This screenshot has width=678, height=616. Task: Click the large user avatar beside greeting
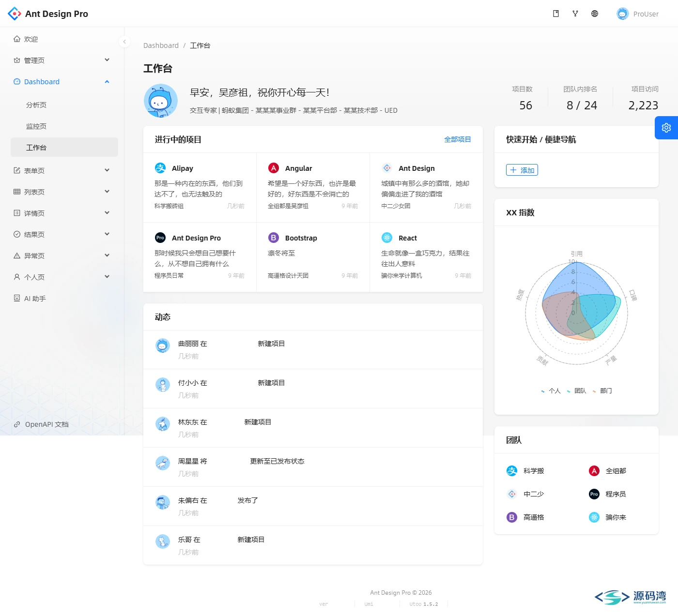(x=161, y=101)
